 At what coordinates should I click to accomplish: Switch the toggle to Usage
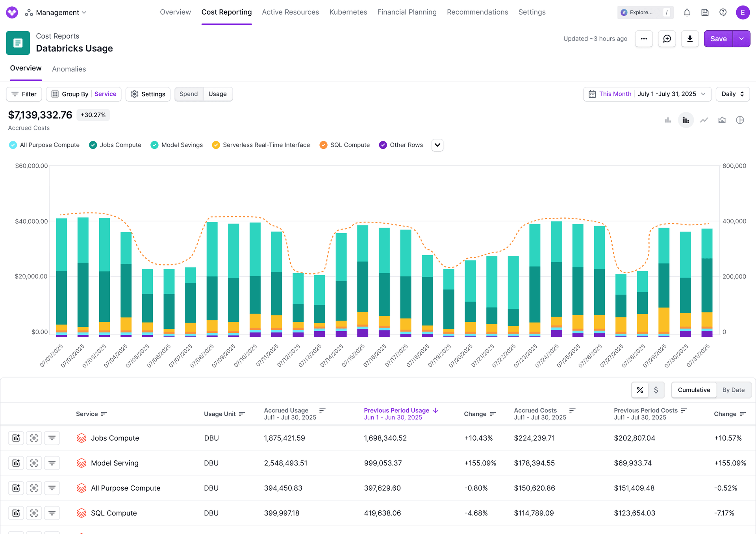[x=217, y=94]
